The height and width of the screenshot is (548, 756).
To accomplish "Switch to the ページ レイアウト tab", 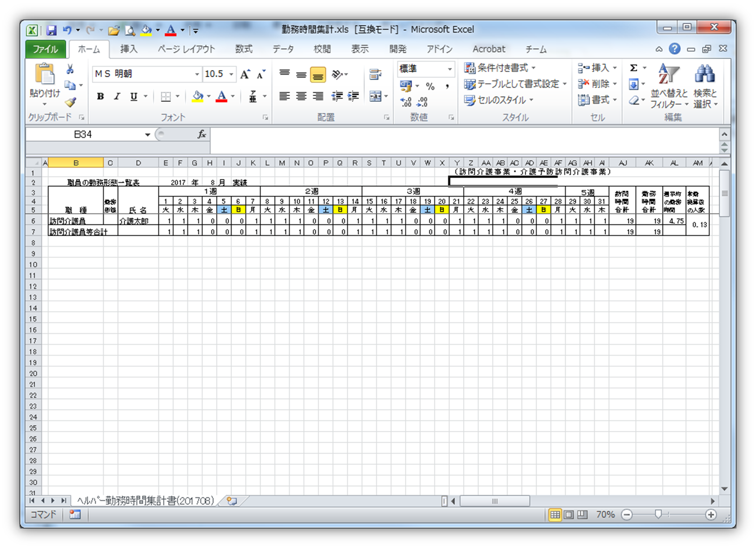I will (x=186, y=49).
